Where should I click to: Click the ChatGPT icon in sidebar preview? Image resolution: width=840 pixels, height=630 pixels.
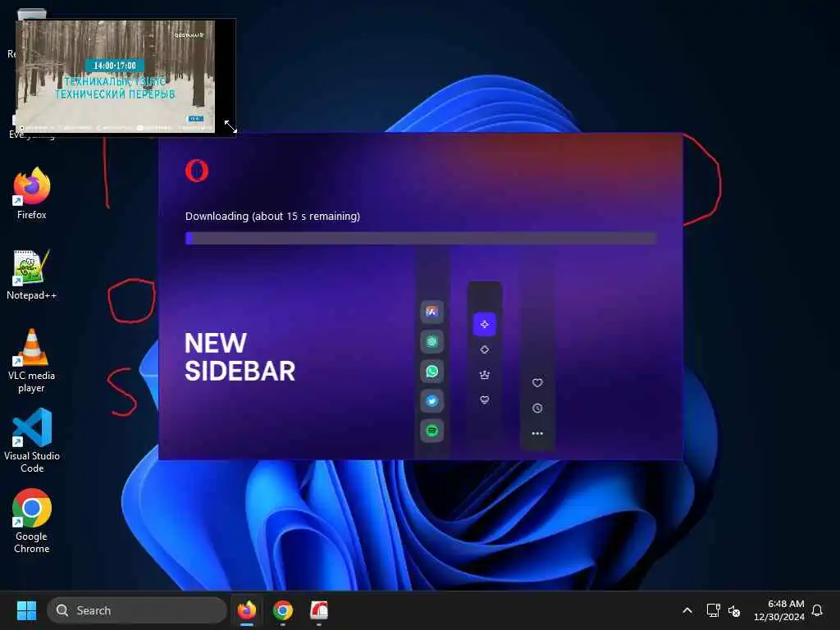coord(431,341)
